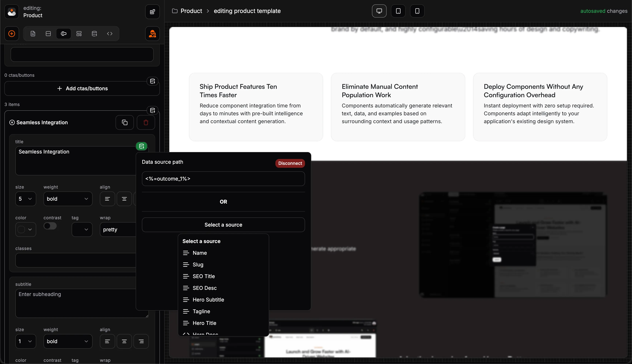Toggle the title contrast switch

50,226
